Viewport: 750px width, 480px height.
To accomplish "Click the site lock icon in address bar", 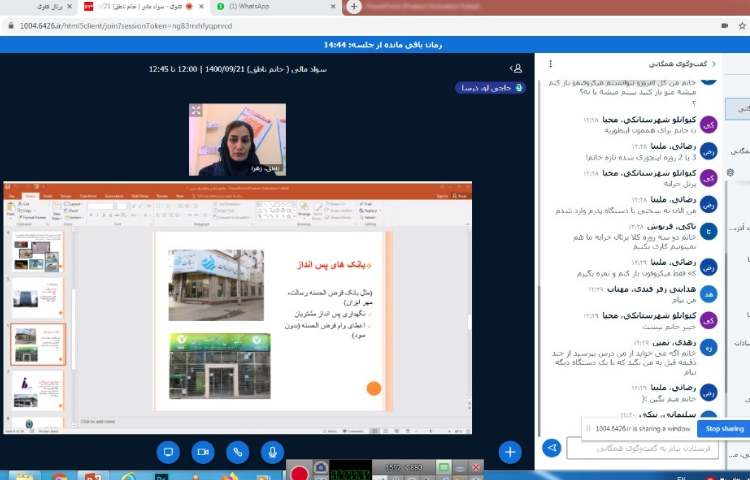I will (x=10, y=26).
